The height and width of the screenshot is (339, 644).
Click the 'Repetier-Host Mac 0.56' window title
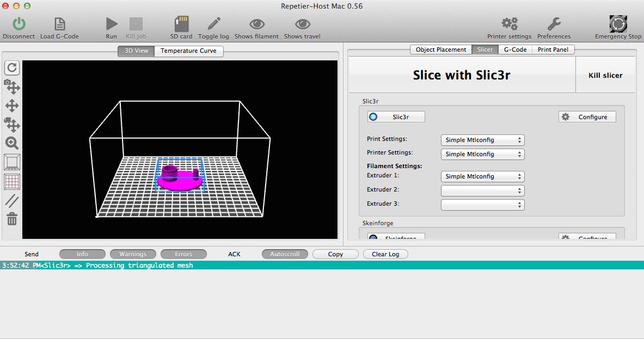322,6
